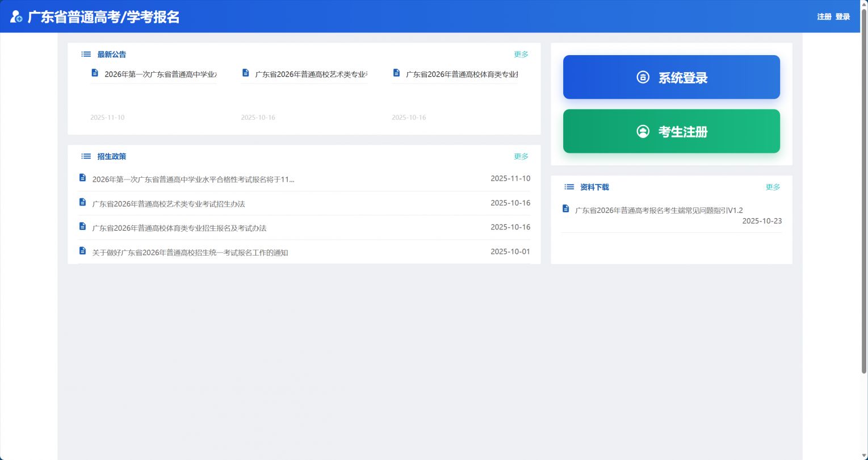Click the document icon of the 2025-10-01 notice
The height and width of the screenshot is (460, 868).
82,251
